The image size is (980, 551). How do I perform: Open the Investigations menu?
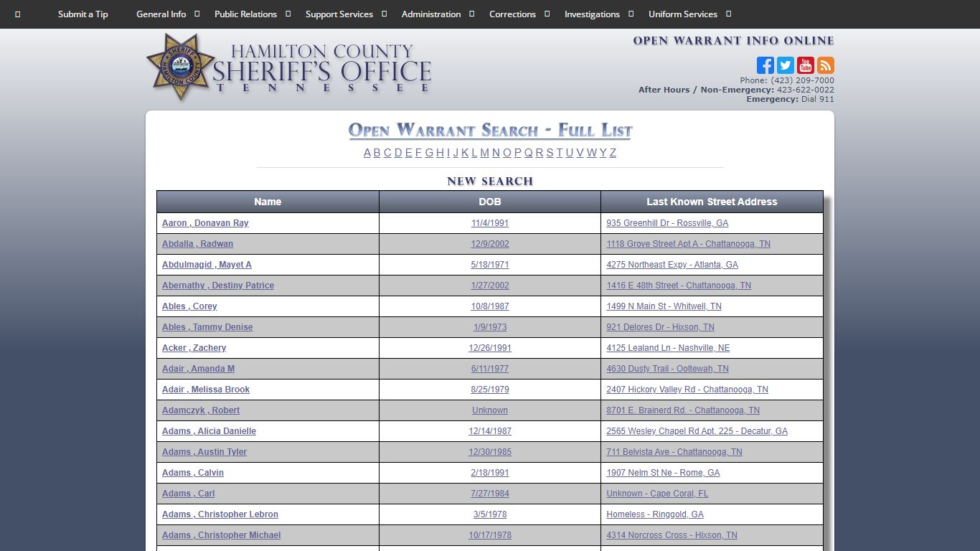coord(592,14)
